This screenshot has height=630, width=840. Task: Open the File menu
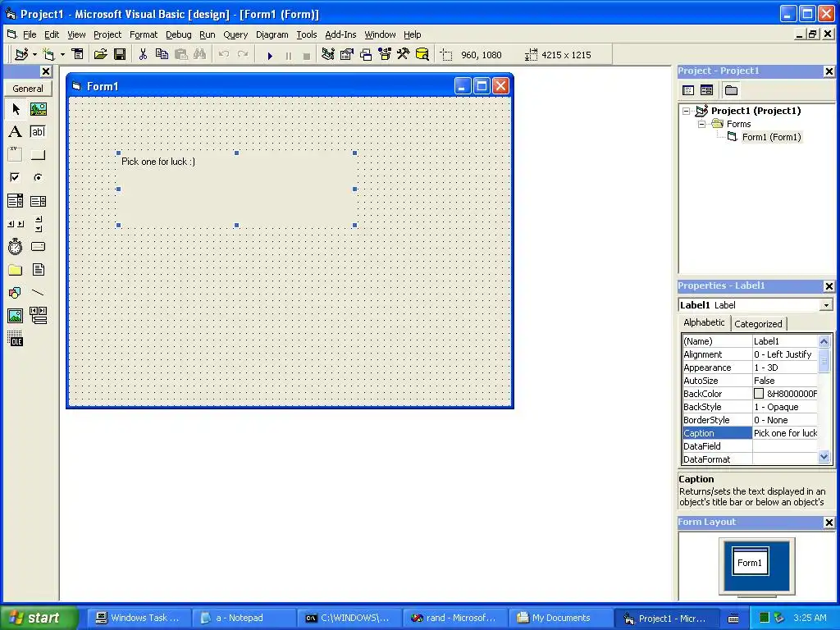30,34
